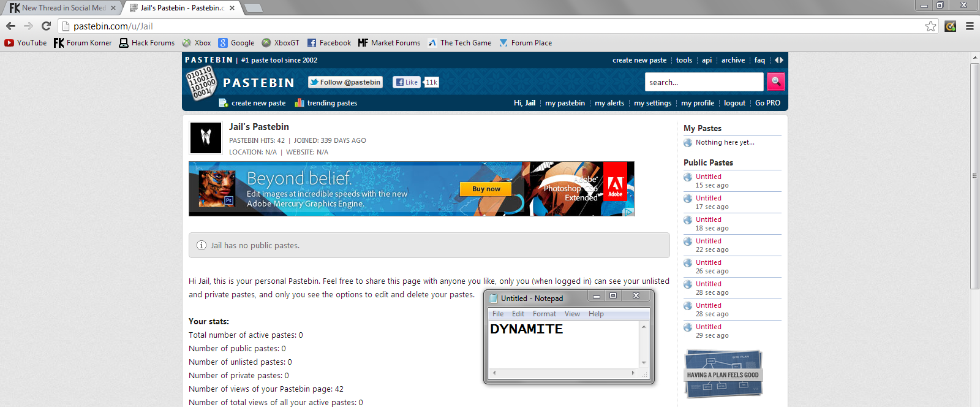980x407 pixels.
Task: Bookmark page with star icon
Action: [x=931, y=26]
